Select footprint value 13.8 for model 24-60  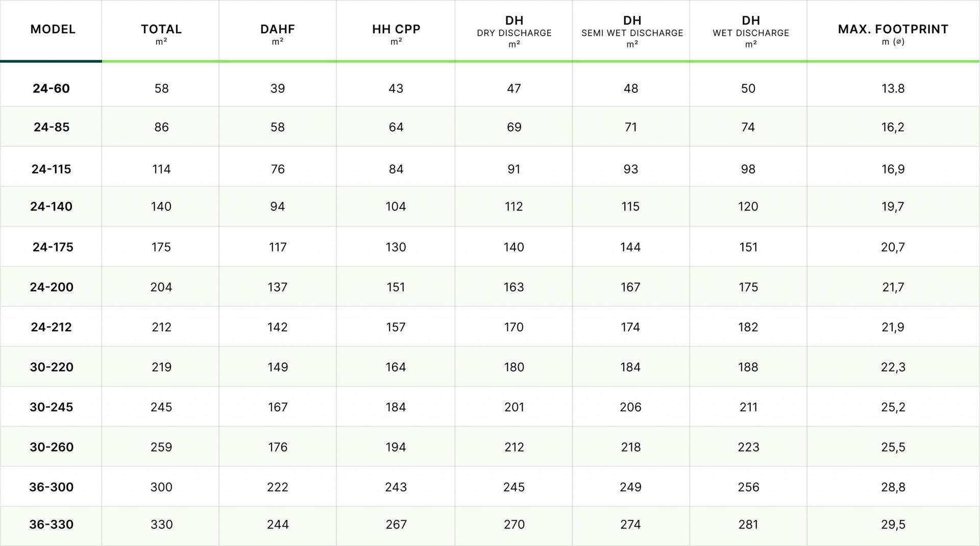(x=893, y=88)
